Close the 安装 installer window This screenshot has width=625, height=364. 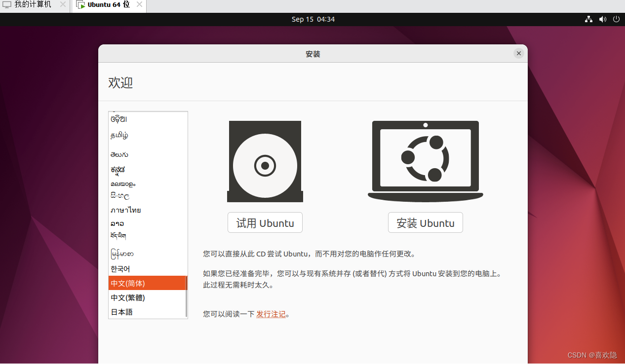click(518, 53)
